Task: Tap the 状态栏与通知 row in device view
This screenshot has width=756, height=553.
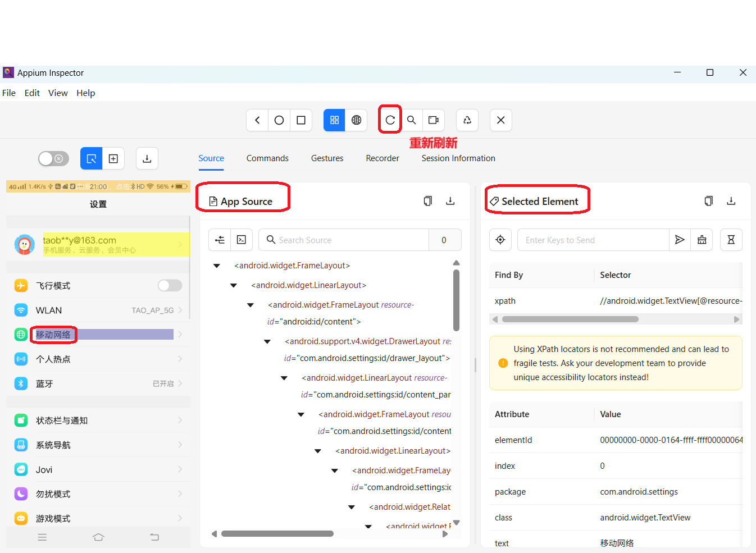Action: (x=98, y=421)
